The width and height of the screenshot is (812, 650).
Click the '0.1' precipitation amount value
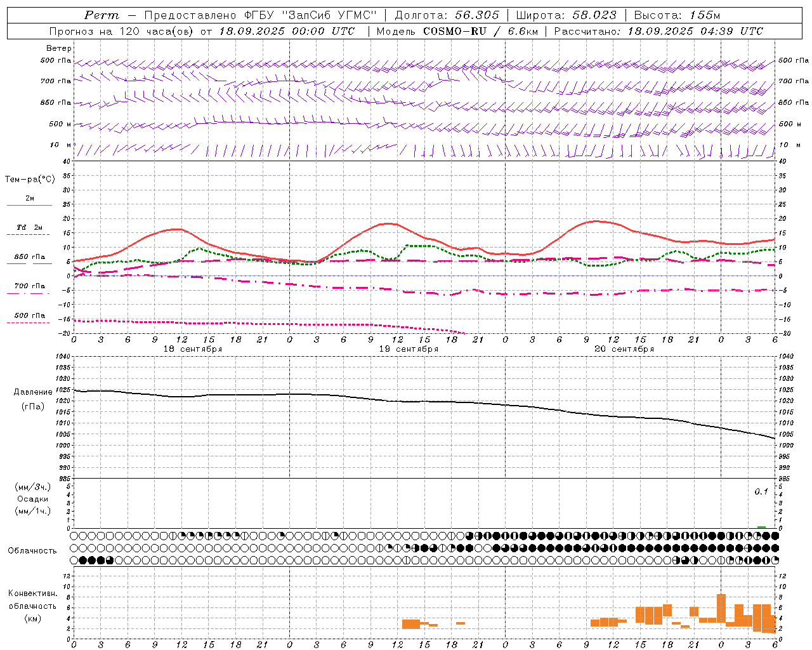point(761,491)
